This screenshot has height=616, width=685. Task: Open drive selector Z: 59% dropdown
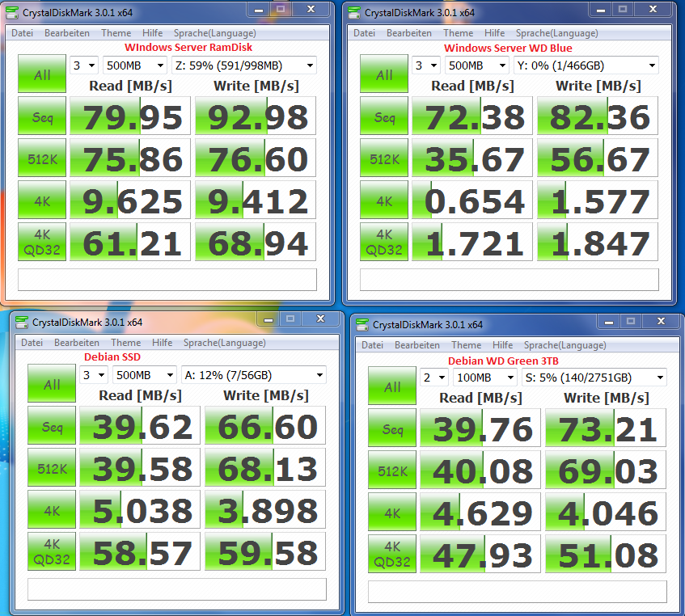tap(243, 65)
